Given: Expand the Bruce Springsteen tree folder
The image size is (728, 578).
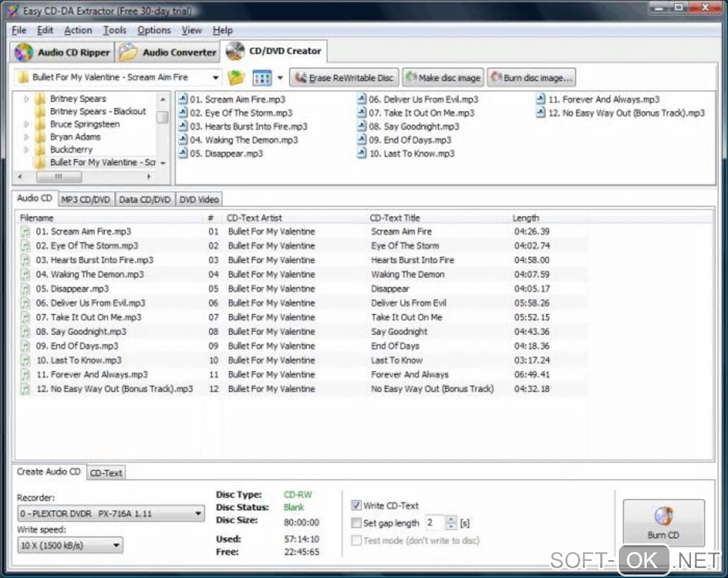Looking at the screenshot, I should coord(26,124).
